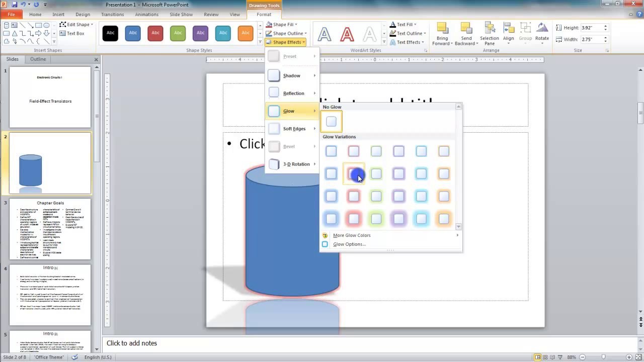
Task: Open the Text Effects dropdown
Action: coord(407,42)
